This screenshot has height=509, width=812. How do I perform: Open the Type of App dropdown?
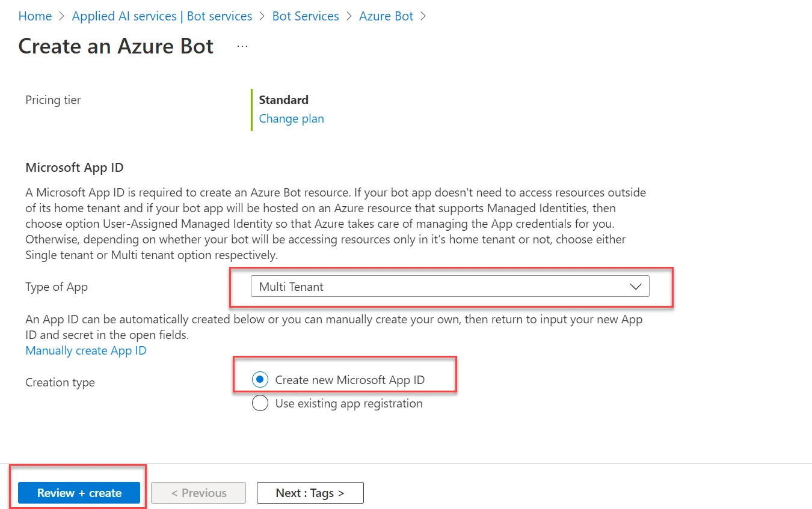pyautogui.click(x=450, y=287)
